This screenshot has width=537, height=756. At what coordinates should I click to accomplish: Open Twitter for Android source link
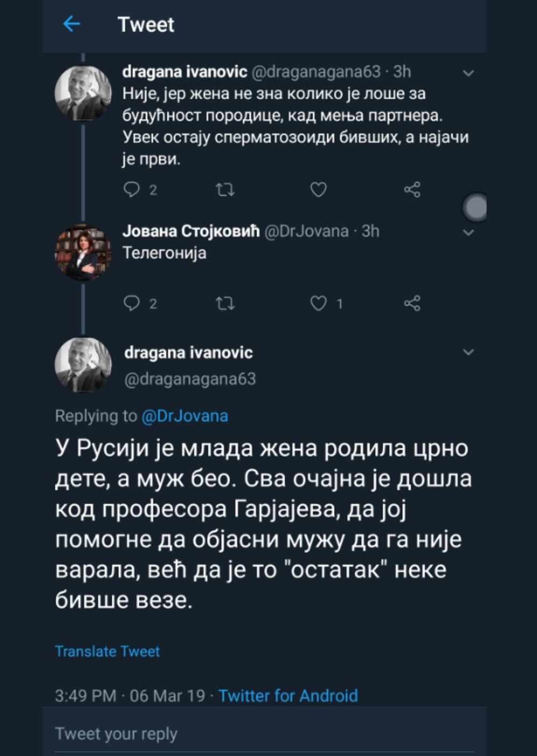point(288,696)
